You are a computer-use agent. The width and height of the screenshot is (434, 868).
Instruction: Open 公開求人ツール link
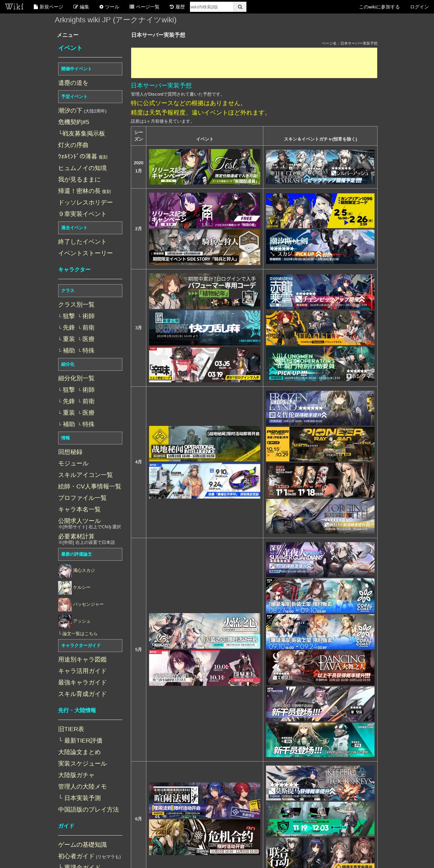pyautogui.click(x=79, y=521)
